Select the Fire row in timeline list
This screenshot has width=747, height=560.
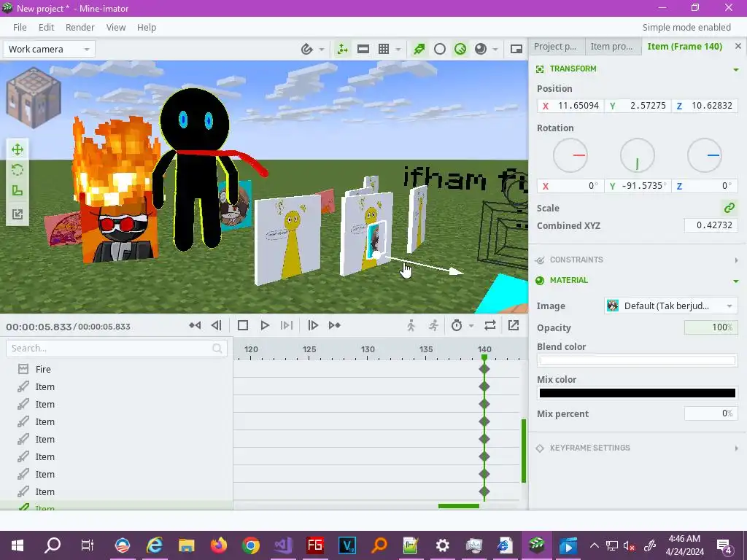click(x=116, y=369)
